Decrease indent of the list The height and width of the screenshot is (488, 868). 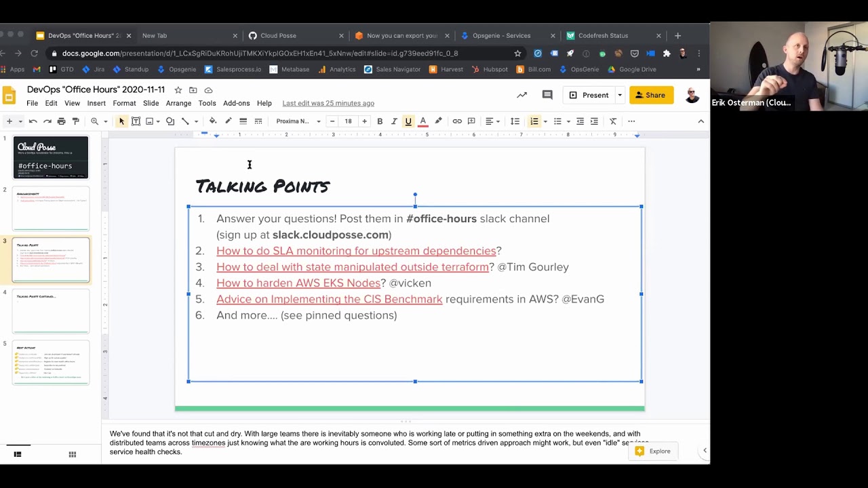click(580, 121)
